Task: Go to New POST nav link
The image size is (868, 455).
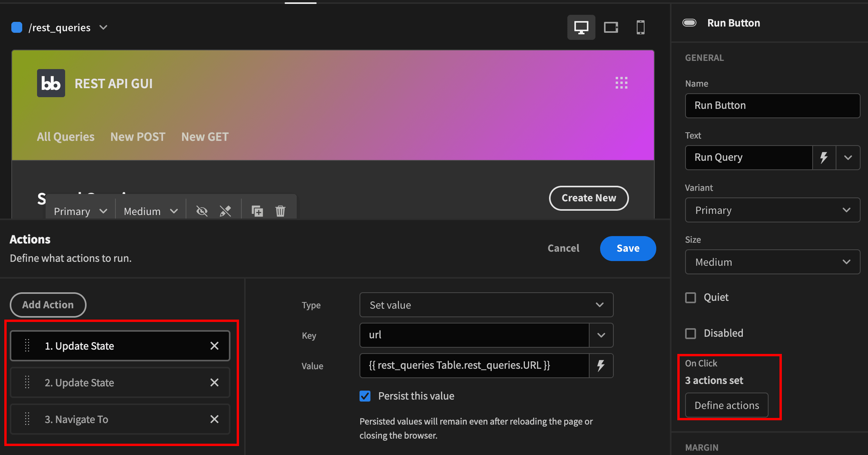Action: click(x=138, y=137)
